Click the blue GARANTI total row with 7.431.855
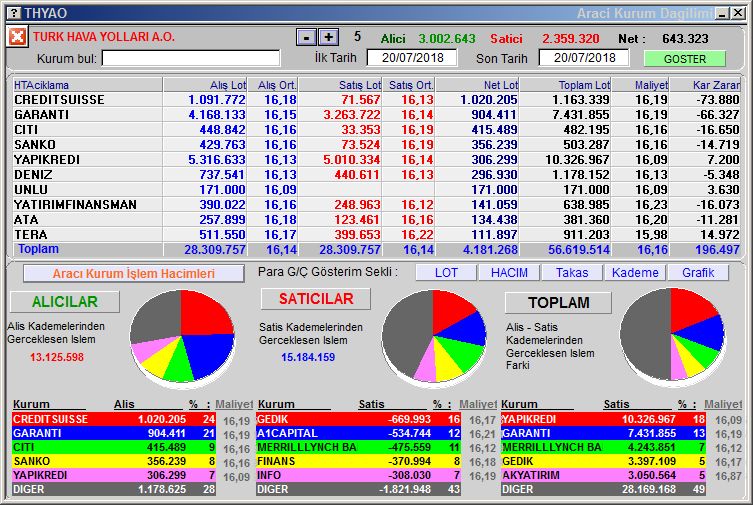This screenshot has height=505, width=753. point(604,433)
